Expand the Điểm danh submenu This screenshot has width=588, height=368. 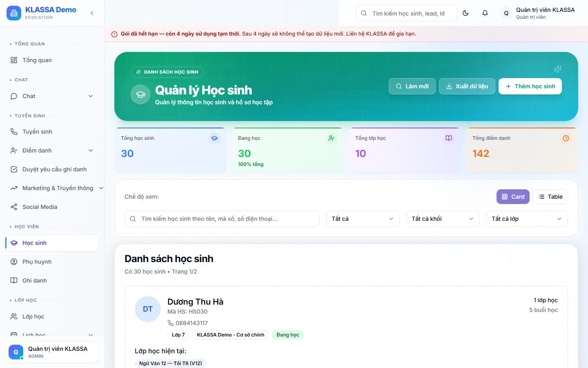52,150
